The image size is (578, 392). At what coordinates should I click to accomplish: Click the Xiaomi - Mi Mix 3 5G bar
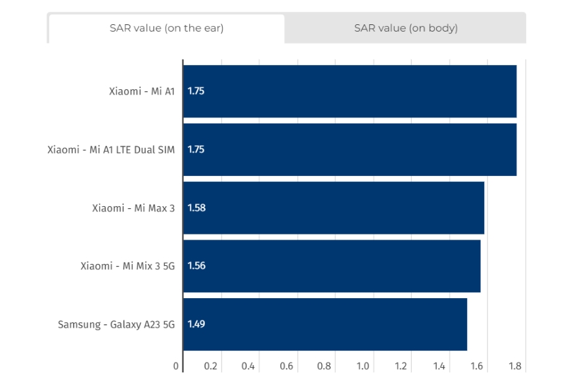[x=331, y=266]
